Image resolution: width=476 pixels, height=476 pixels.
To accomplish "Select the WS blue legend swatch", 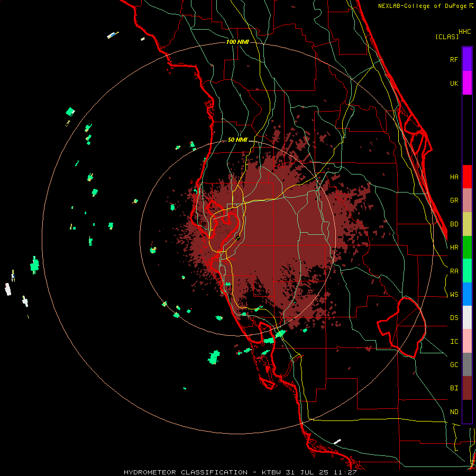I will (467, 294).
